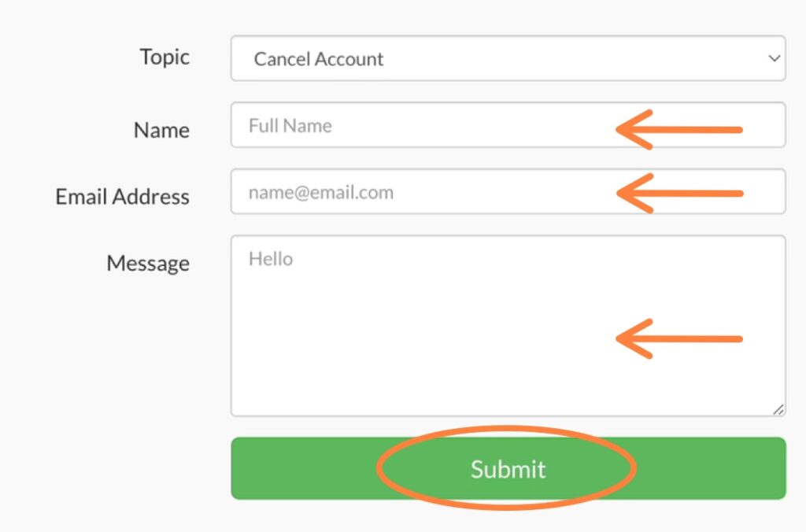
Task: Click the "Message" field label
Action: (148, 263)
